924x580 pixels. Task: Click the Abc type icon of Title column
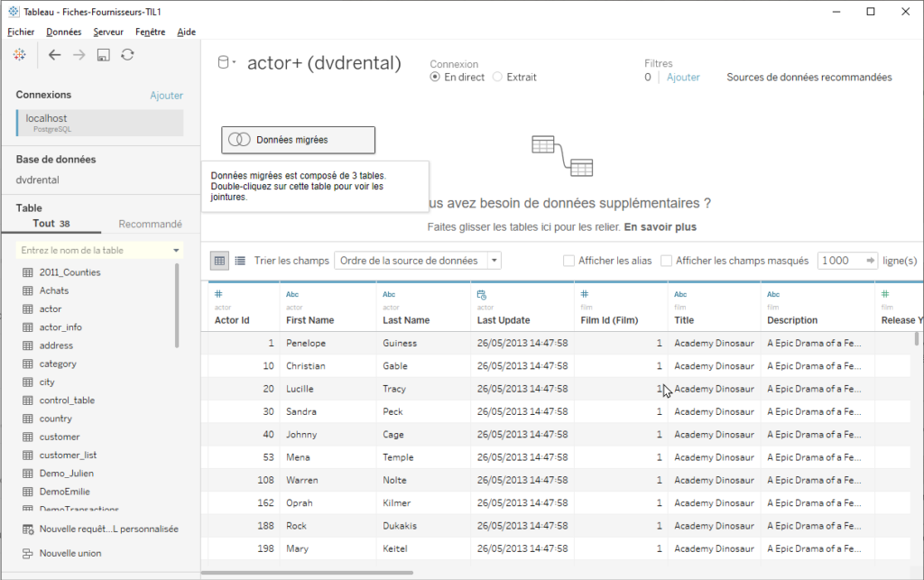click(680, 294)
